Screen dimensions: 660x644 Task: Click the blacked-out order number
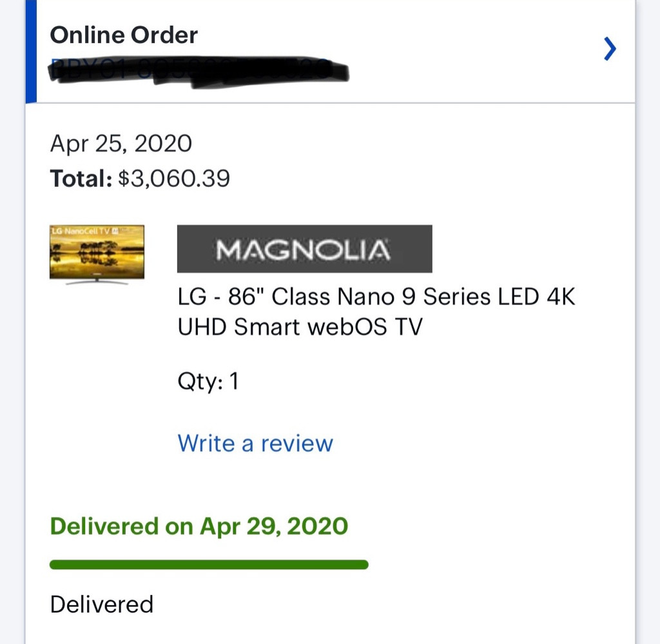[200, 70]
